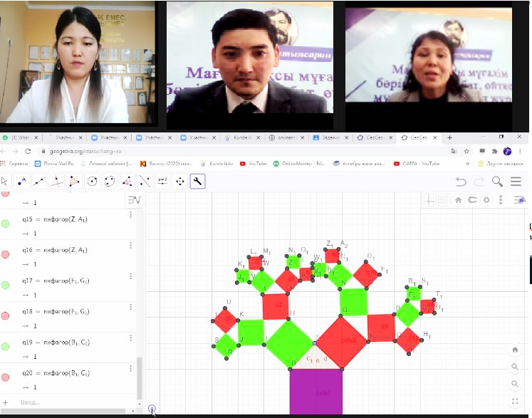The height and width of the screenshot is (418, 532).
Task: Choose the Line through two points tool
Action: (39, 181)
